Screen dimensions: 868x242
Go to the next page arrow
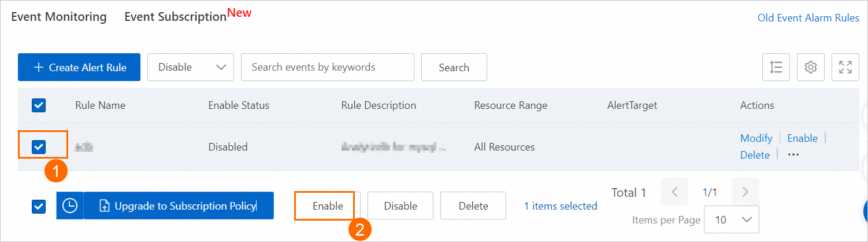(x=745, y=192)
